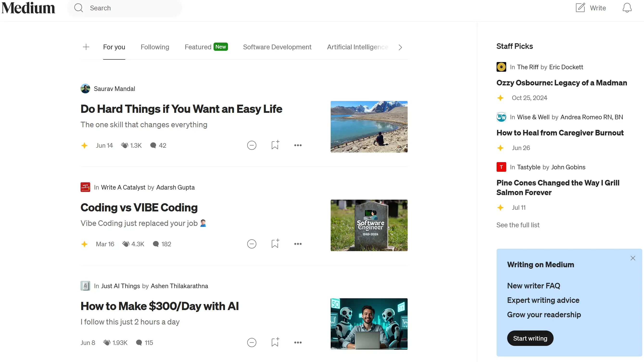The width and height of the screenshot is (644, 362).
Task: Open Grow your readership
Action: pyautogui.click(x=544, y=315)
